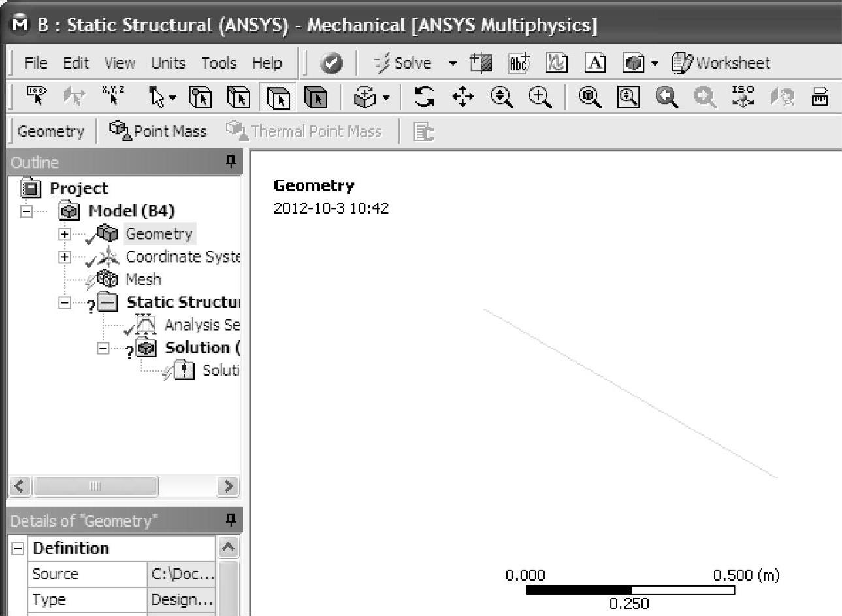This screenshot has width=842, height=616.
Task: Collapse the Definition section
Action: click(x=18, y=549)
